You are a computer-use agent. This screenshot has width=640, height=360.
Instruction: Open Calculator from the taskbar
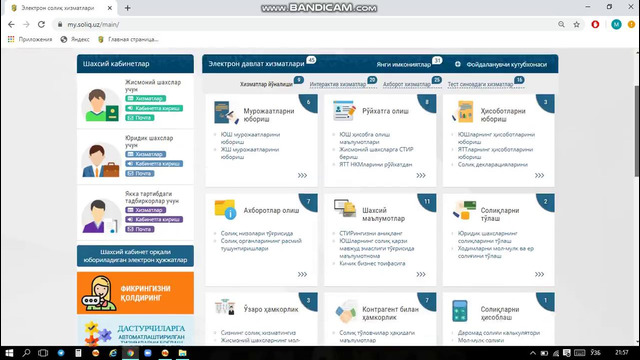78,353
